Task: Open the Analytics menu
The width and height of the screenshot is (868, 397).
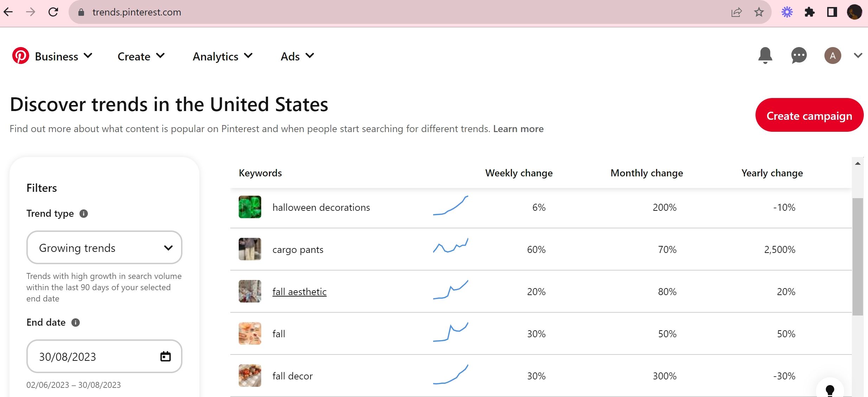Action: tap(222, 56)
